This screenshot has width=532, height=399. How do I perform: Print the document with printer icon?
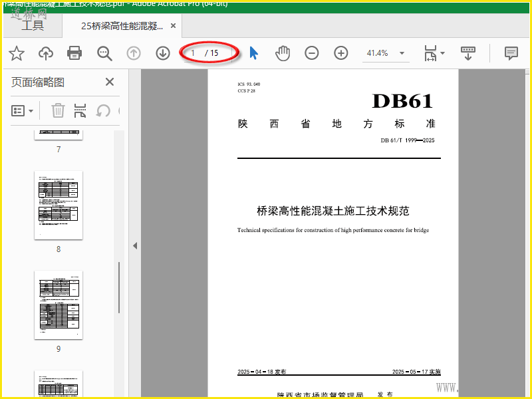pyautogui.click(x=74, y=53)
